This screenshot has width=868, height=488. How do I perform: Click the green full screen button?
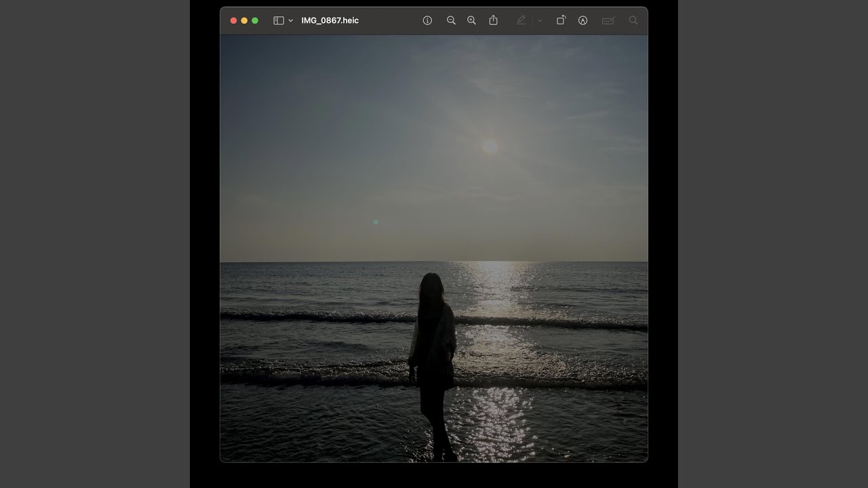pyautogui.click(x=255, y=20)
